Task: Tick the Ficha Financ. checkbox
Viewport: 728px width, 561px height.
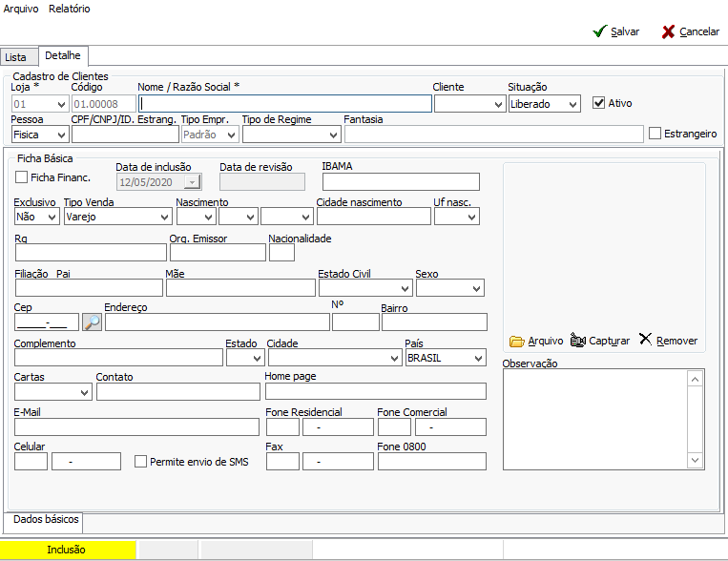Action: click(21, 177)
